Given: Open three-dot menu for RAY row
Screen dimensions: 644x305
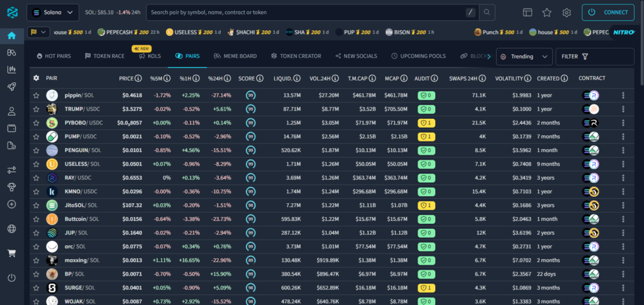Looking at the screenshot, I should [623, 178].
